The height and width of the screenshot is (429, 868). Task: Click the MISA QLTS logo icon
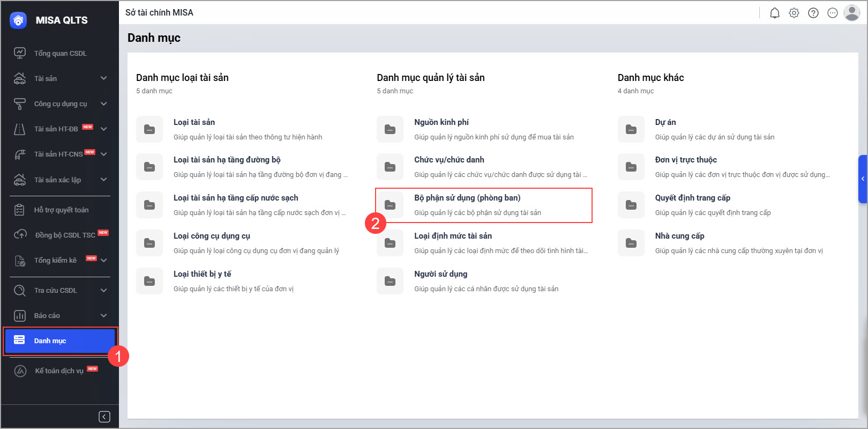tap(18, 20)
